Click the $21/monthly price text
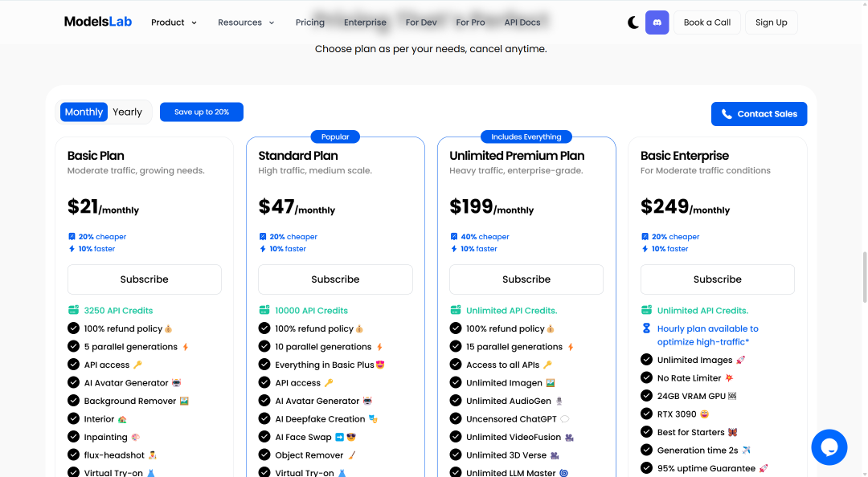This screenshot has width=868, height=477. click(x=103, y=207)
